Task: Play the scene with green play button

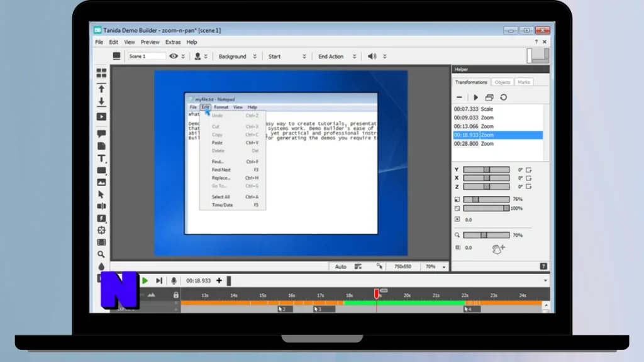Action: click(x=145, y=281)
